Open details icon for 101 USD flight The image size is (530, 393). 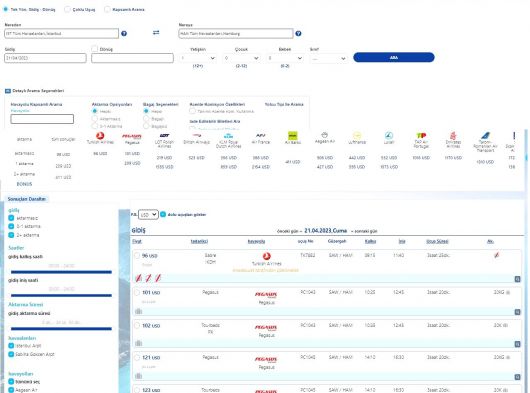click(517, 312)
